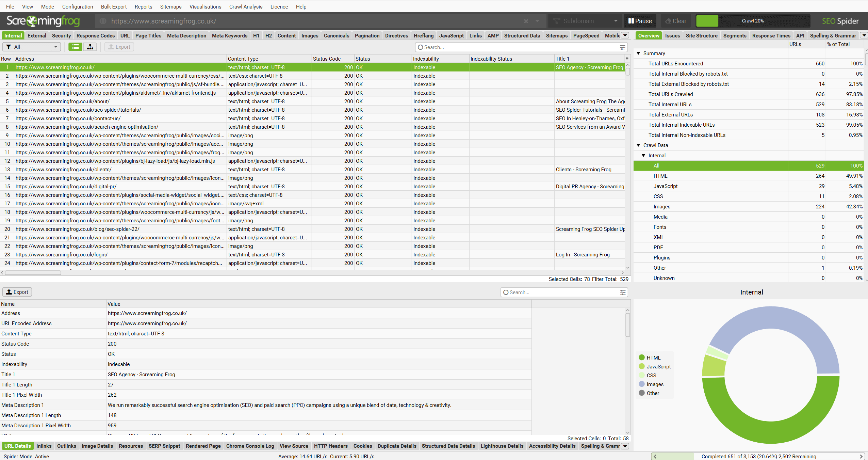Select the /contact-us/ URL row
Viewport: 868px width, 460px height.
312,118
